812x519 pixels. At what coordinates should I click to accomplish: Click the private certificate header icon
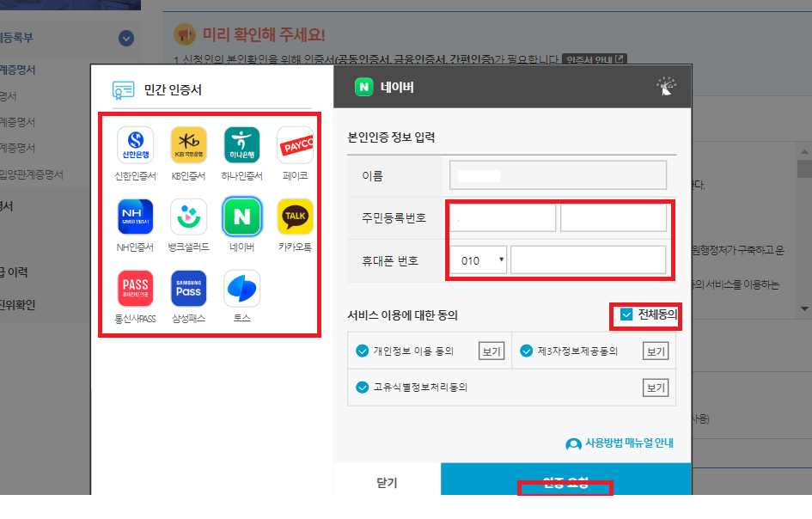[x=123, y=90]
